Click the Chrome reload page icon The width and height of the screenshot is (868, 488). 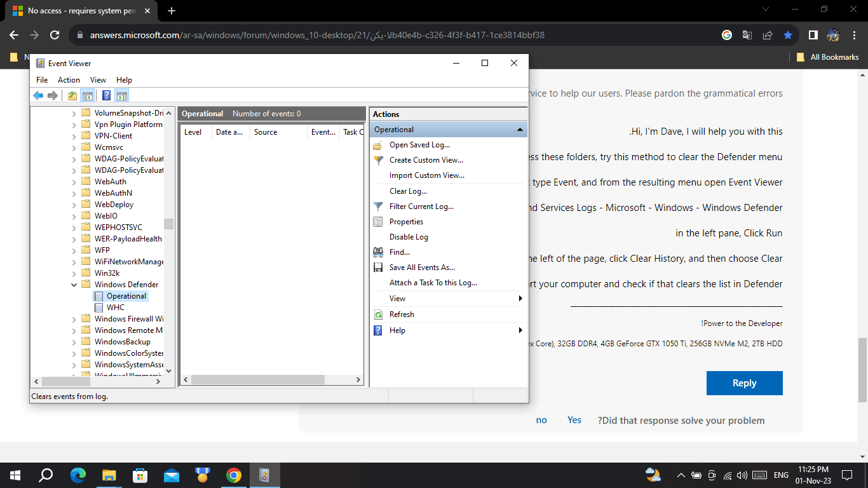55,35
